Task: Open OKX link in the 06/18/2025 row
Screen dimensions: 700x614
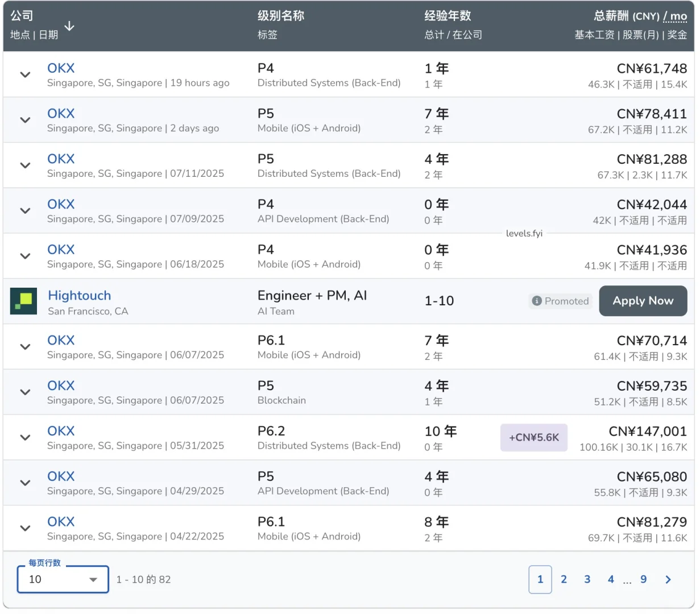Action: click(x=61, y=250)
